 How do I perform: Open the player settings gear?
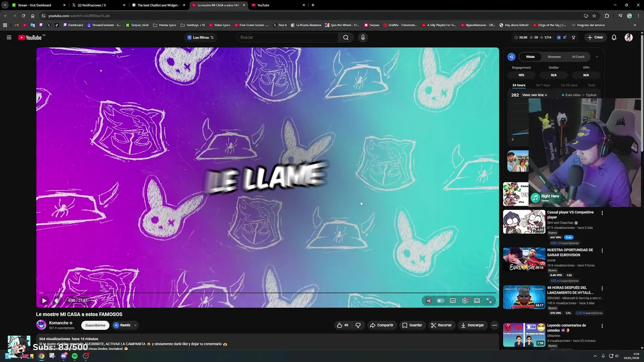coord(465,301)
